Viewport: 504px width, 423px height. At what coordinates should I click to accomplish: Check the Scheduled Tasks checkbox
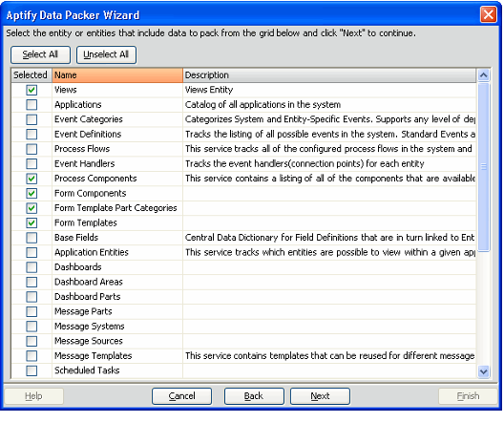point(31,370)
